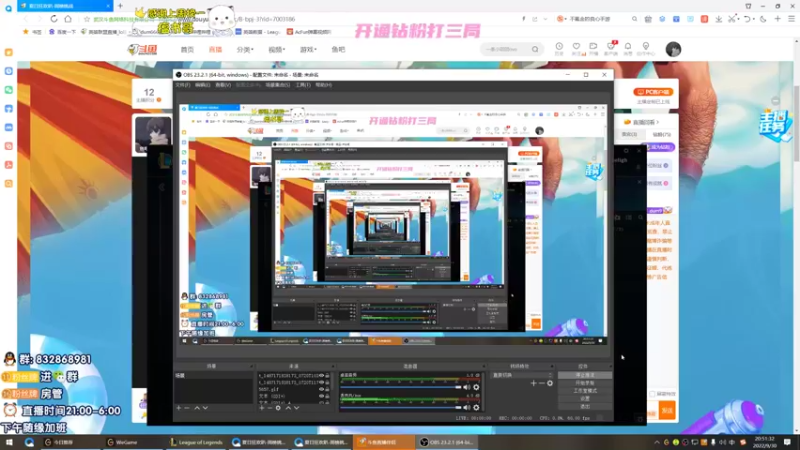
Task: Open 首页 tab on Douyu
Action: (x=187, y=49)
